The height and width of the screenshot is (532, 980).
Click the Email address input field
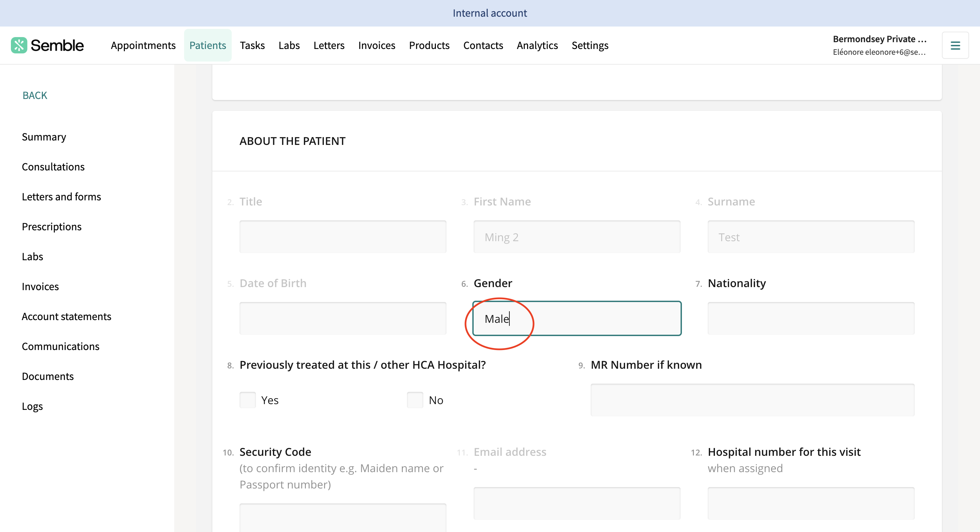click(577, 503)
